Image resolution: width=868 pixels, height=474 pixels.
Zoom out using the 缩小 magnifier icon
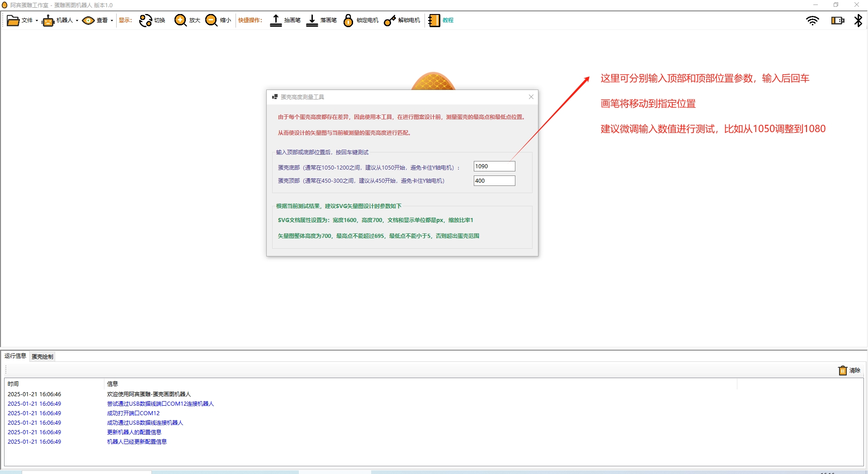coord(211,20)
